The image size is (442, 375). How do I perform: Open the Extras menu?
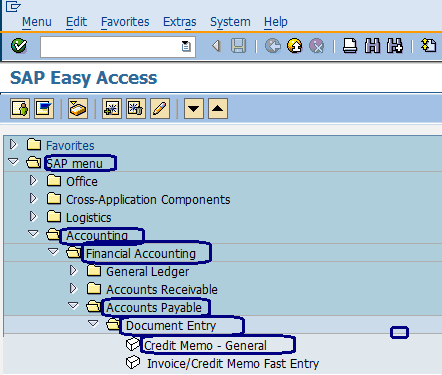pos(180,22)
